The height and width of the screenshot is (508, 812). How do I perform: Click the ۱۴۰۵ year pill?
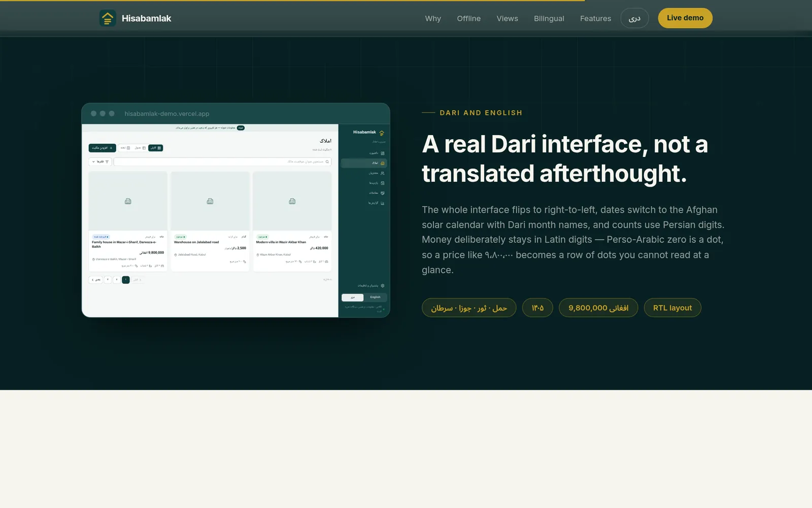click(x=538, y=308)
